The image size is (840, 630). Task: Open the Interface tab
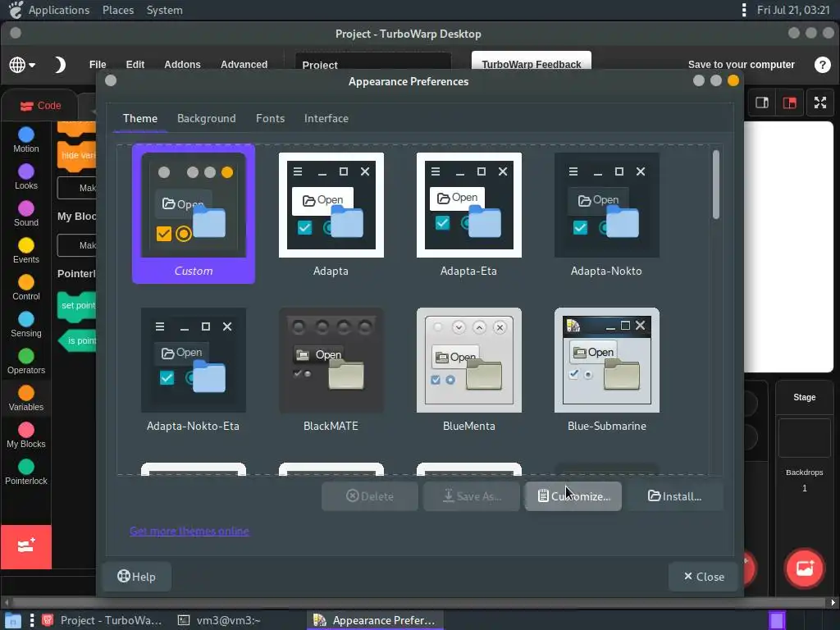point(326,118)
